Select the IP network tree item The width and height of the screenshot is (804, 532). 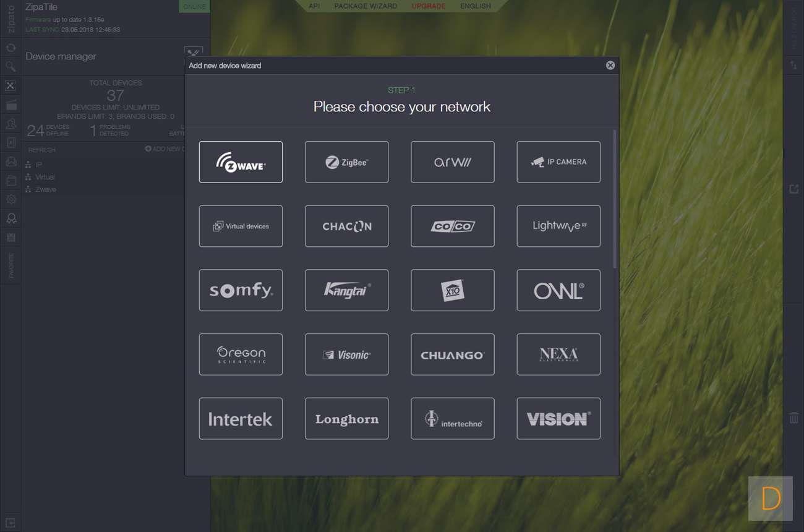pyautogui.click(x=35, y=165)
